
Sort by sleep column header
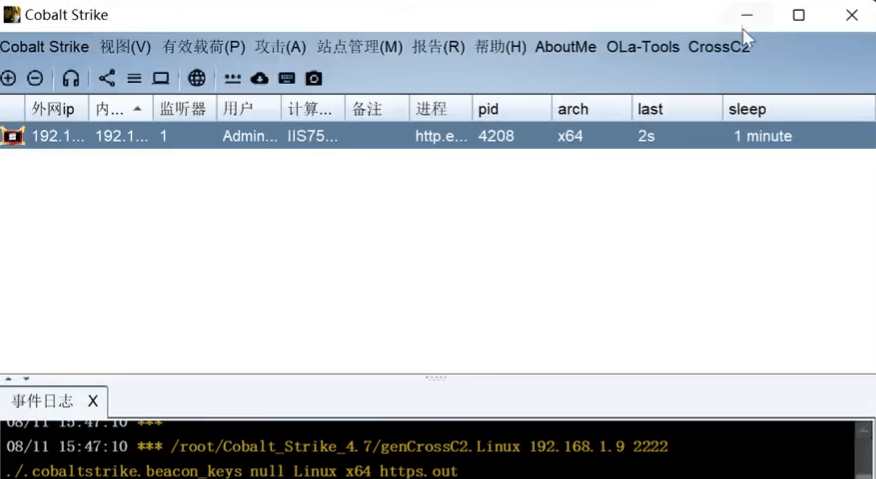pyautogui.click(x=798, y=108)
